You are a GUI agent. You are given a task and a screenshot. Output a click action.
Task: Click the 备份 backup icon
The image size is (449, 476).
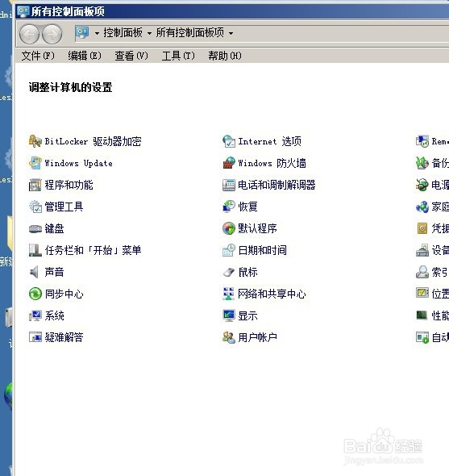coord(422,163)
